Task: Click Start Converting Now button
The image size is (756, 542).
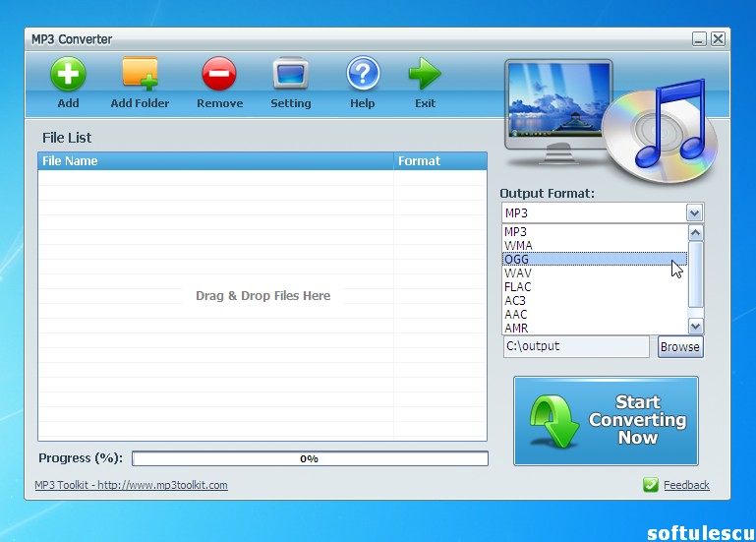Action: point(606,421)
